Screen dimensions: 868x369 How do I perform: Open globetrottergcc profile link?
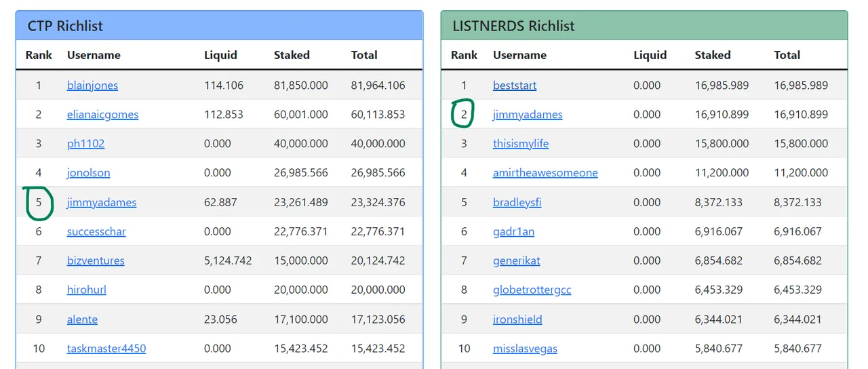click(x=532, y=290)
